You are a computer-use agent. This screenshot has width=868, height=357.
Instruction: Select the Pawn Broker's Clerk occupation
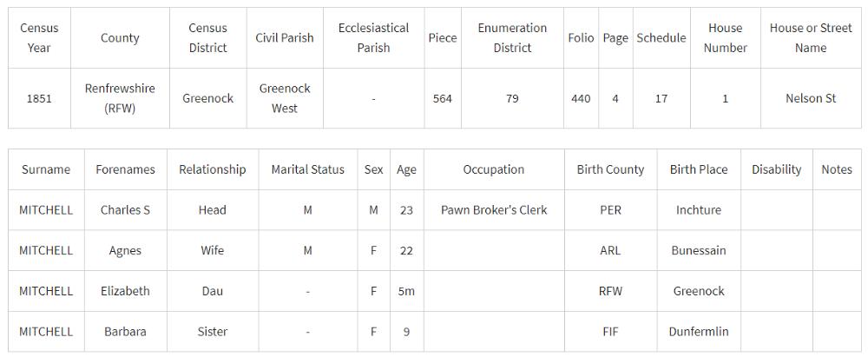pos(494,210)
